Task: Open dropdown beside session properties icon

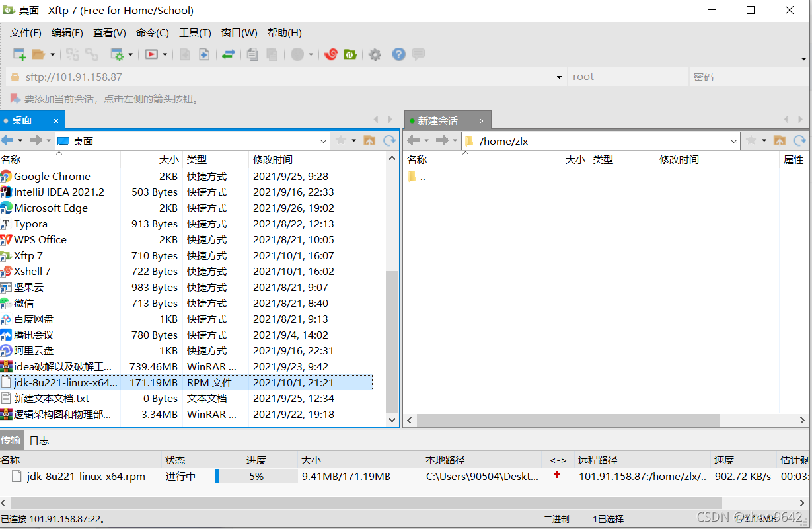Action: click(x=130, y=54)
